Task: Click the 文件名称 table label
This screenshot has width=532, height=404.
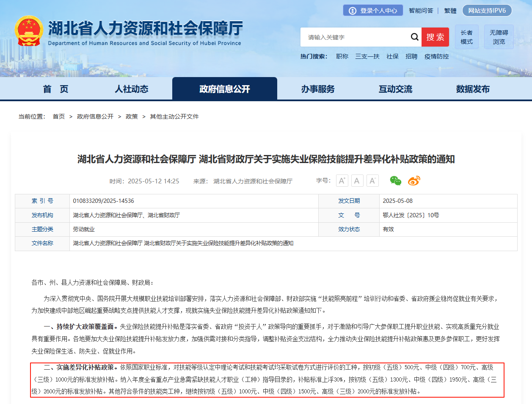Action: (42, 243)
